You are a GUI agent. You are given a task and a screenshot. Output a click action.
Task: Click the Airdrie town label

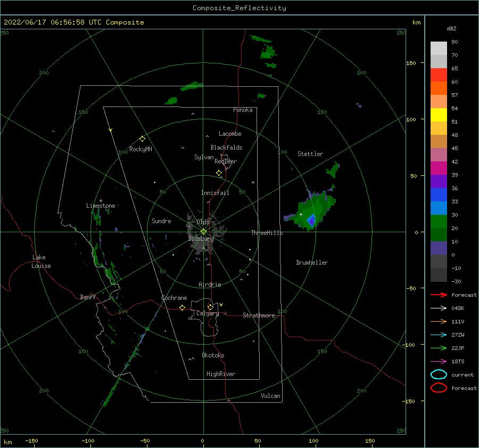[210, 284]
